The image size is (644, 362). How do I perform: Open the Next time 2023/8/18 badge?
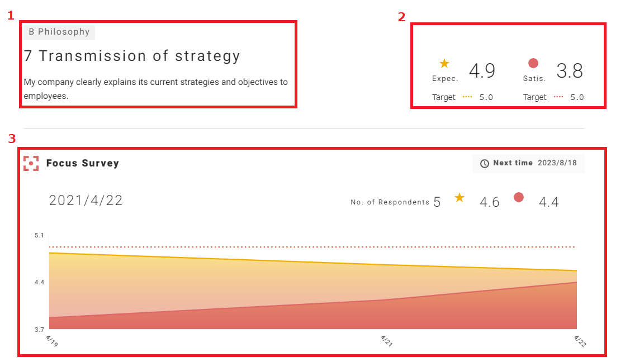[528, 163]
